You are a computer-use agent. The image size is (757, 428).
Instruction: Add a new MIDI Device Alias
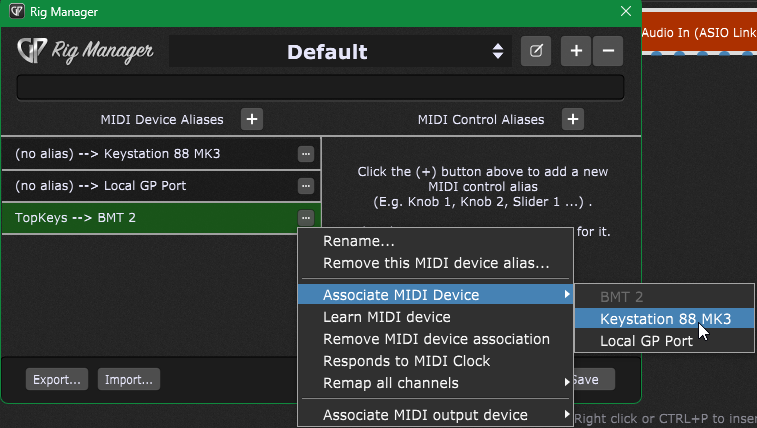(253, 119)
